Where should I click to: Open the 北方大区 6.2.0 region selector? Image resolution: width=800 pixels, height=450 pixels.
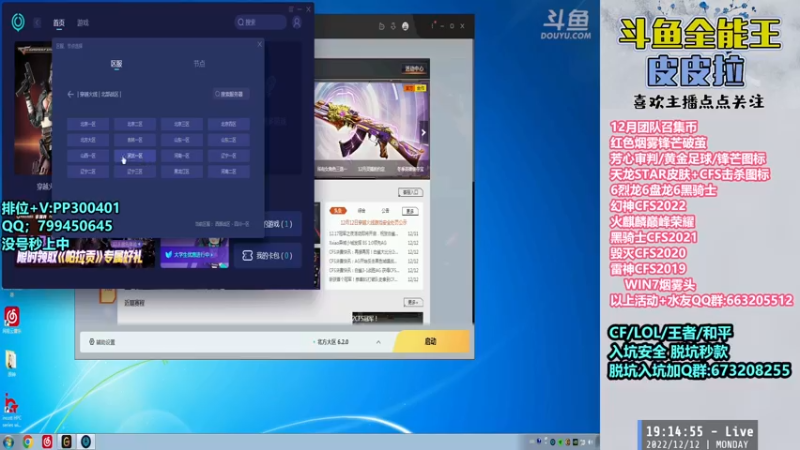coord(332,342)
